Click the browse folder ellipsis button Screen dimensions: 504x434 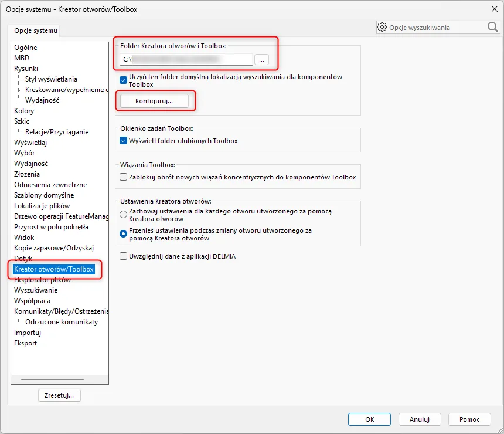coord(261,59)
